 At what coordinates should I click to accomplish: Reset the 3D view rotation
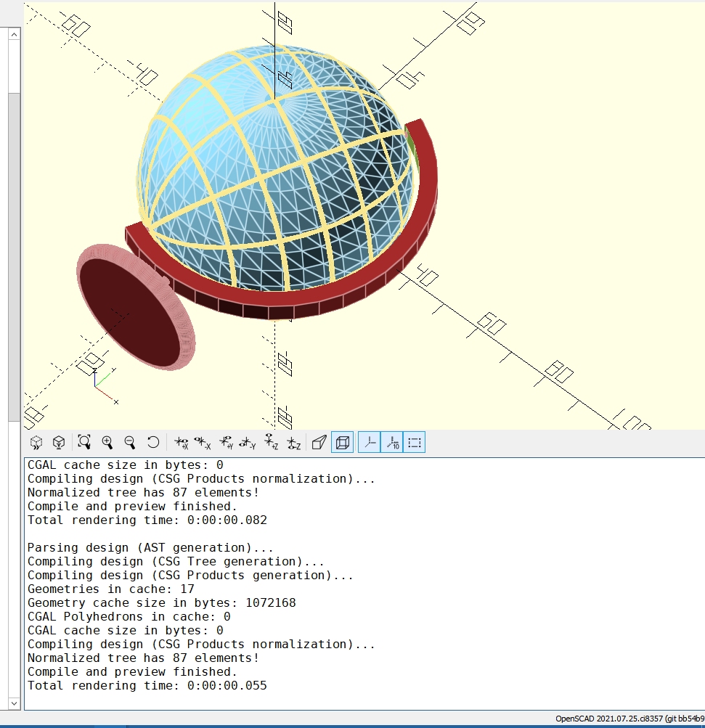click(x=153, y=442)
